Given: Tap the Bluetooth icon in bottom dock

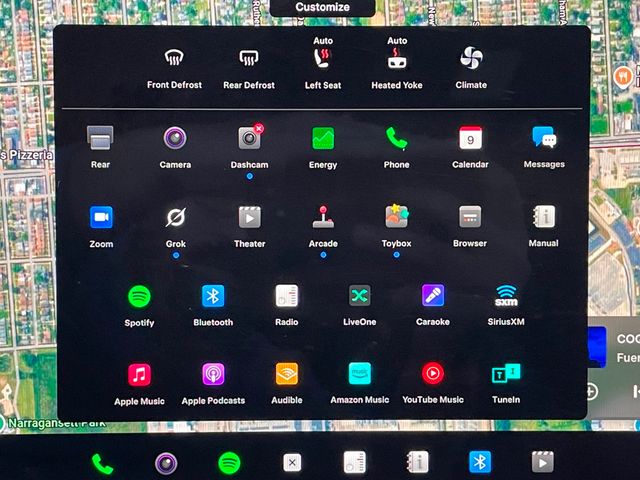Looking at the screenshot, I should [480, 462].
